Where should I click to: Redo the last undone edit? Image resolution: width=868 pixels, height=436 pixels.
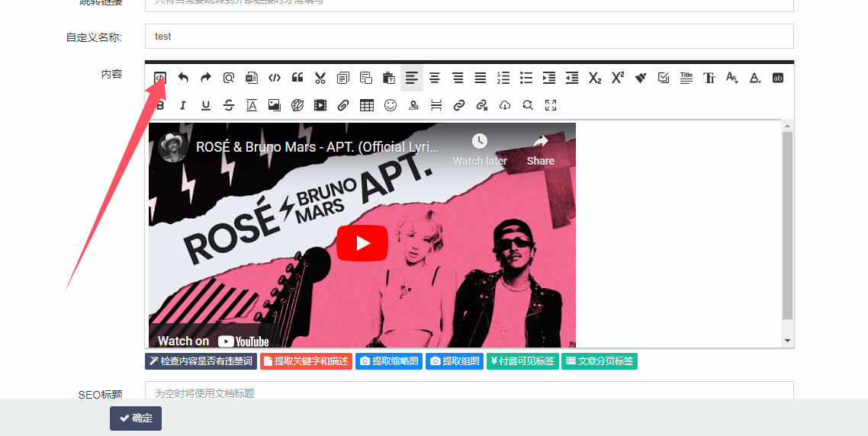pos(206,78)
